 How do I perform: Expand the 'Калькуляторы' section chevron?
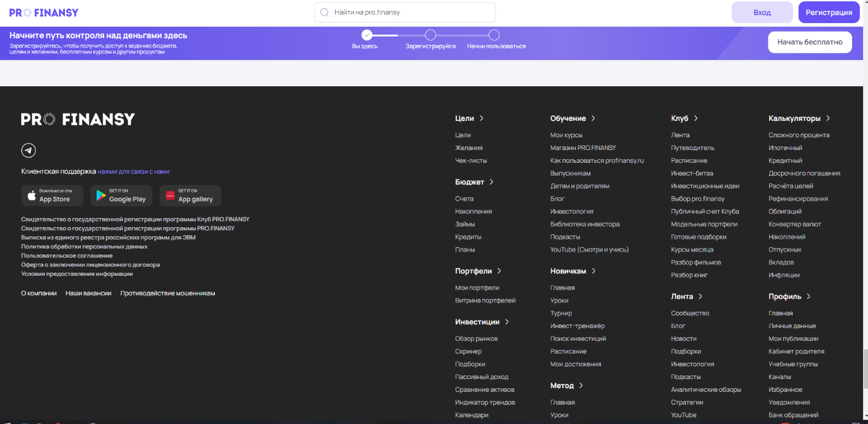click(x=828, y=118)
